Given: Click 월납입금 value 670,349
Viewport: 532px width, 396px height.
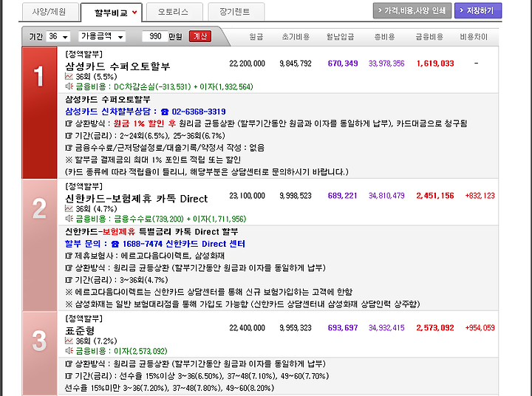Looking at the screenshot, I should tap(343, 64).
